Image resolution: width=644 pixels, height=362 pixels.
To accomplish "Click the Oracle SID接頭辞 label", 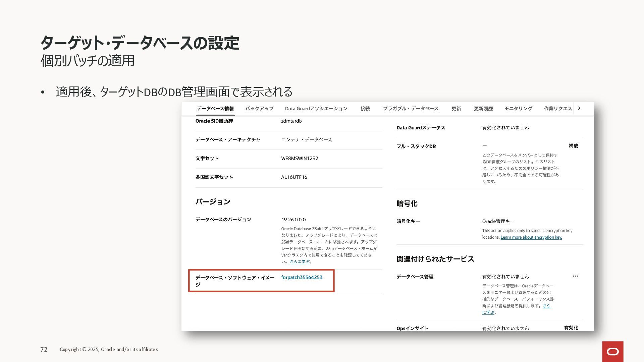I will point(214,121).
